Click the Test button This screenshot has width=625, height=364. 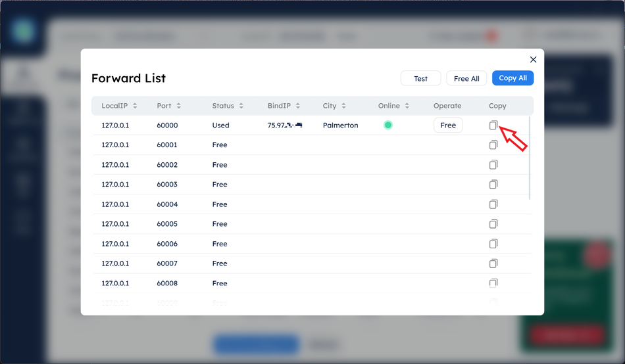click(x=420, y=78)
